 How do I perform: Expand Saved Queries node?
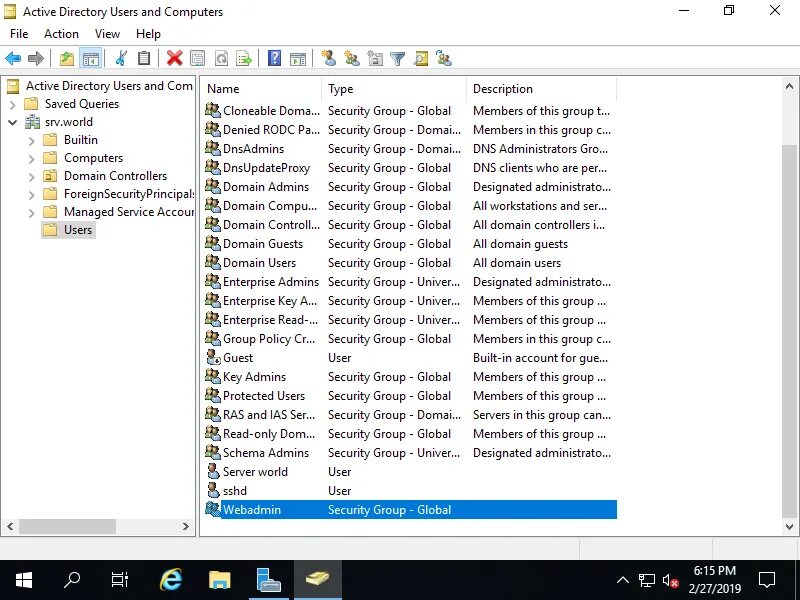pyautogui.click(x=13, y=105)
